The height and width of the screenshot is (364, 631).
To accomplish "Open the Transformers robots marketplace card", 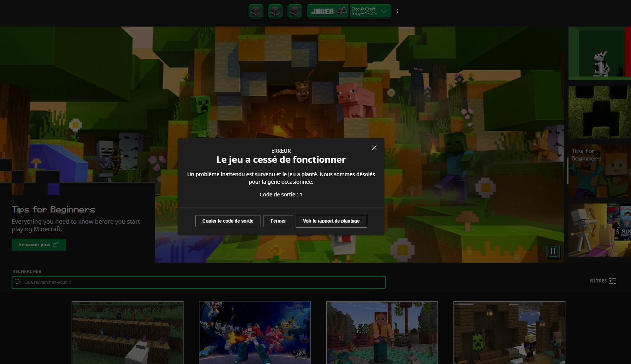I will 255,333.
